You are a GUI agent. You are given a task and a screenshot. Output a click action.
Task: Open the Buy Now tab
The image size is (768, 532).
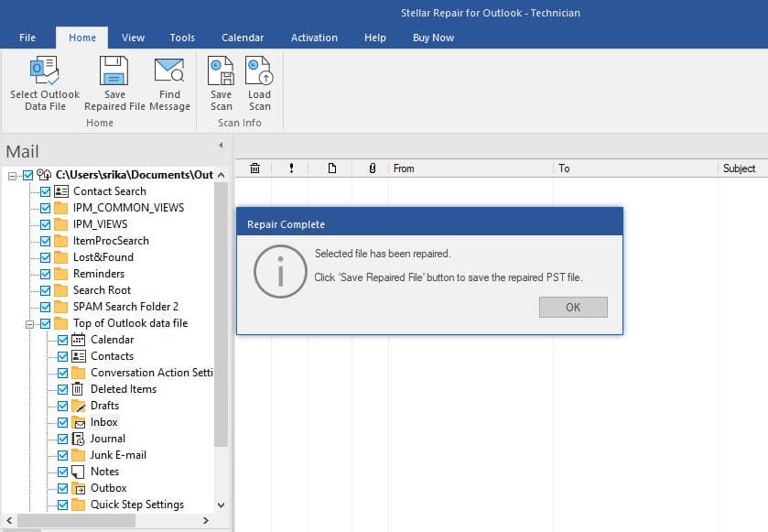[433, 38]
